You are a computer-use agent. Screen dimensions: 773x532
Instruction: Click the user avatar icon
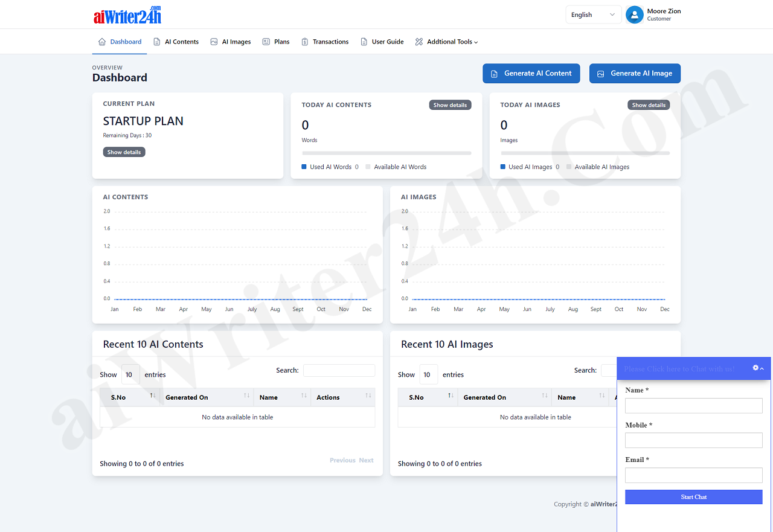tap(634, 14)
